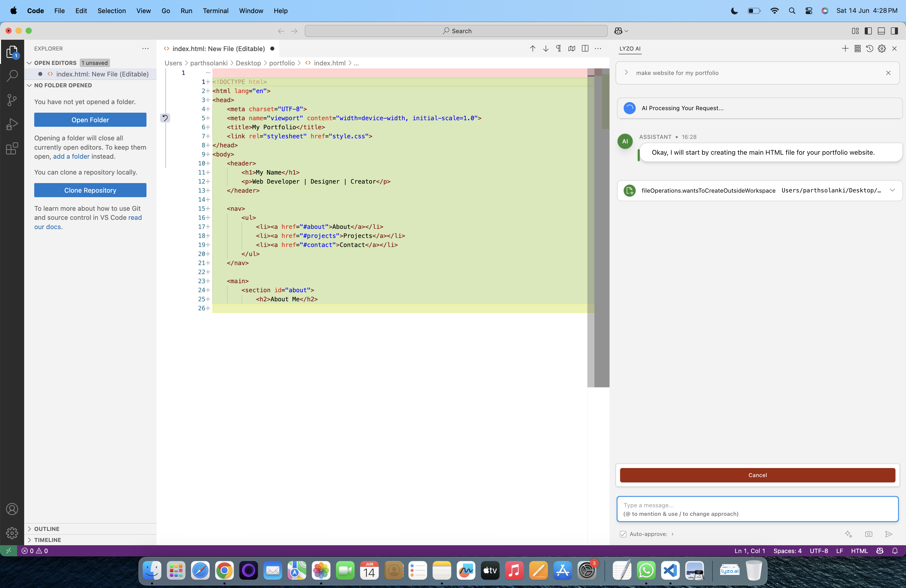Open LYZO AI settings gear

[882, 49]
